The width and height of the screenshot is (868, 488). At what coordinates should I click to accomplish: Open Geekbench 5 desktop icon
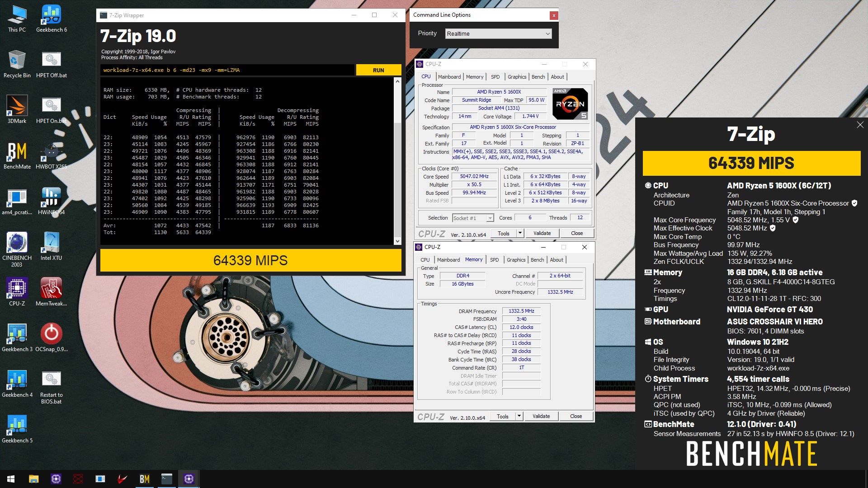[x=17, y=430]
